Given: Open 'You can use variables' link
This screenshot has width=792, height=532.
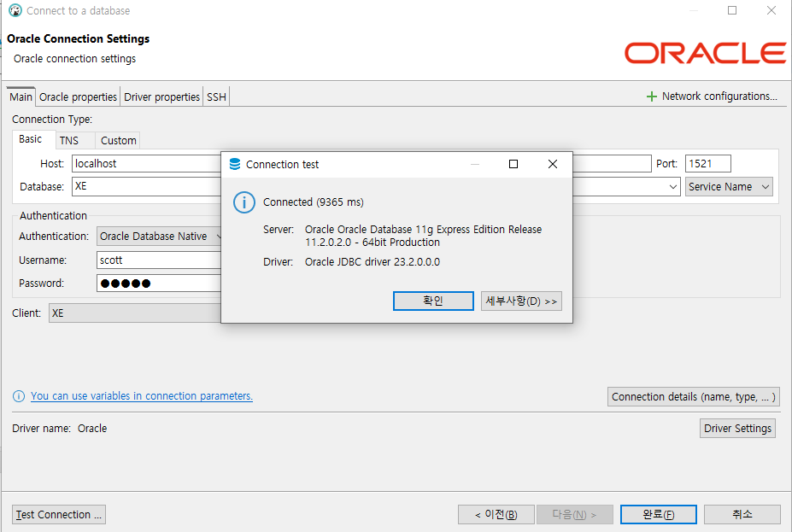Looking at the screenshot, I should click(142, 396).
